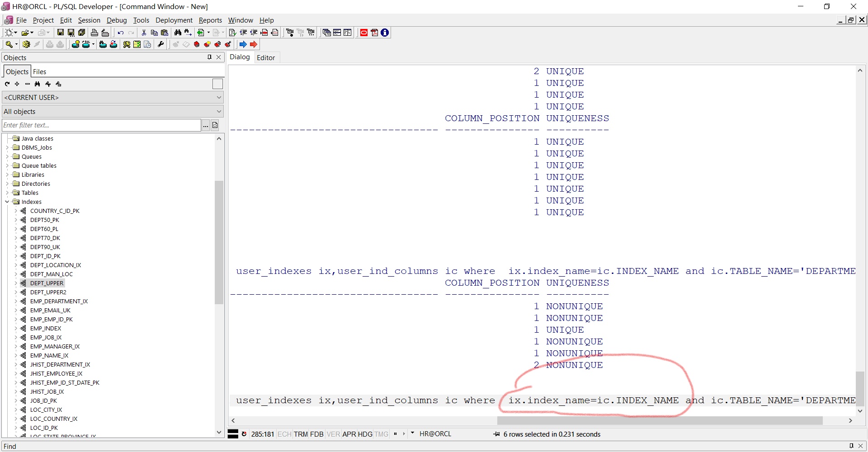The height and width of the screenshot is (452, 868).
Task: Click the Cut scissors icon
Action: pos(144,33)
